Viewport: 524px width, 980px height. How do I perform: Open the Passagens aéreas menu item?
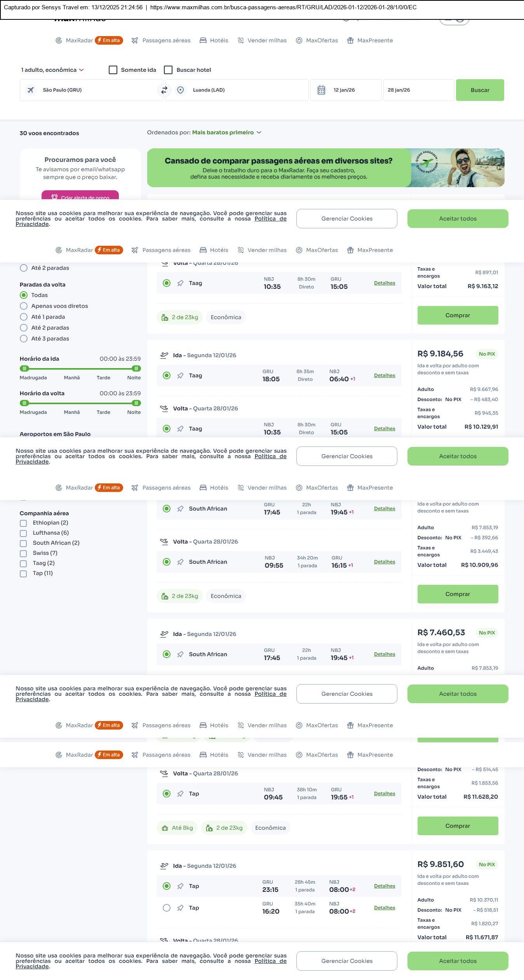[161, 40]
